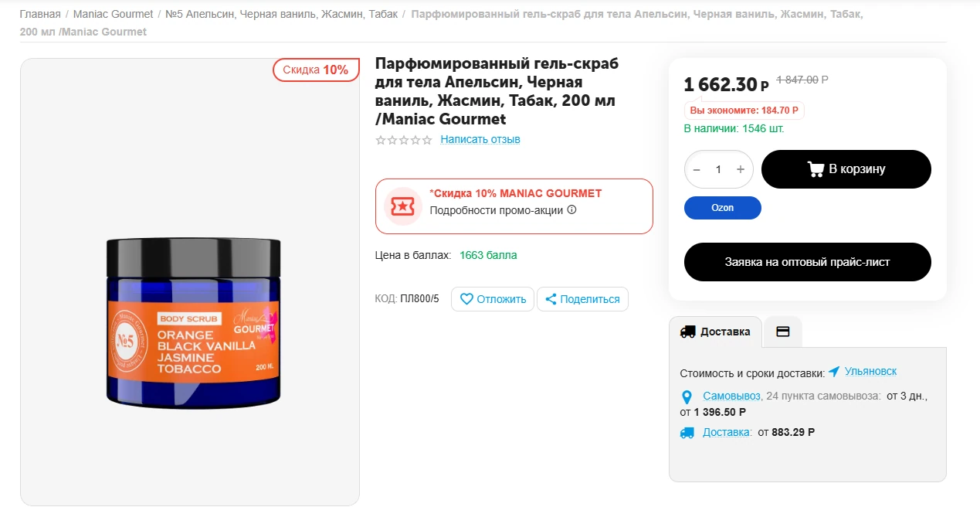Viewport: 980px width, 524px height.
Task: Increase quantity with the plus button
Action: [741, 169]
